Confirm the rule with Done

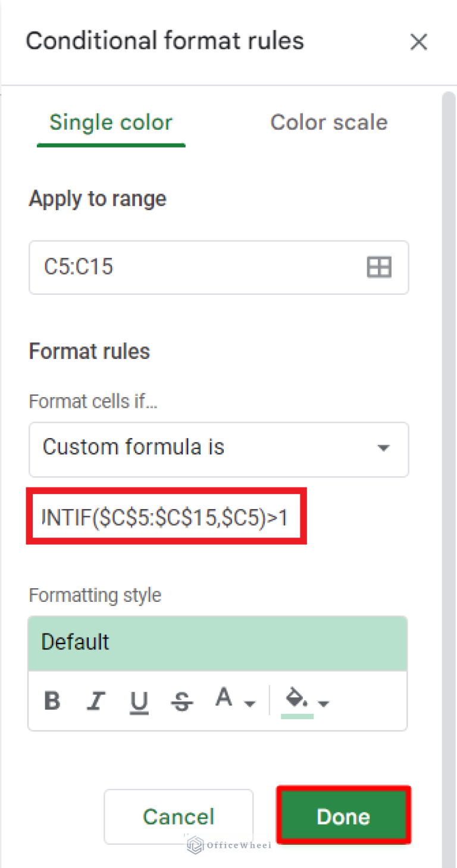tap(343, 816)
